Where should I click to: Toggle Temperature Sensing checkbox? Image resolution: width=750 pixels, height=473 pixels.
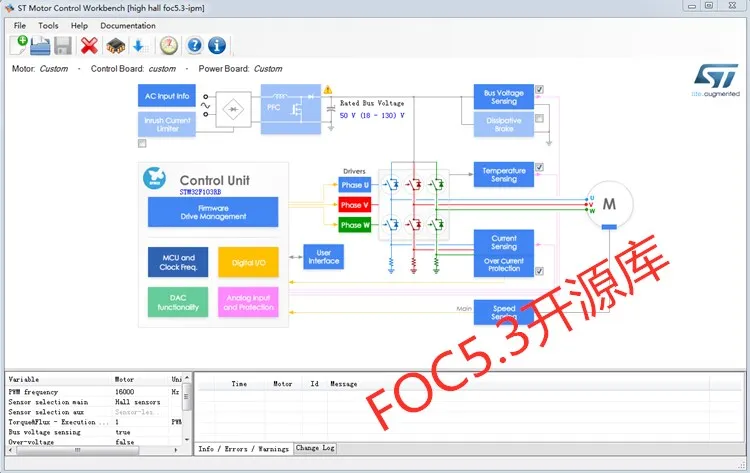(540, 167)
